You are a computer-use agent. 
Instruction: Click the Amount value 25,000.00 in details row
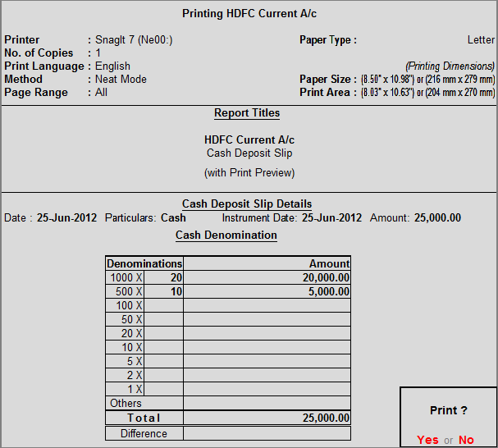point(437,218)
